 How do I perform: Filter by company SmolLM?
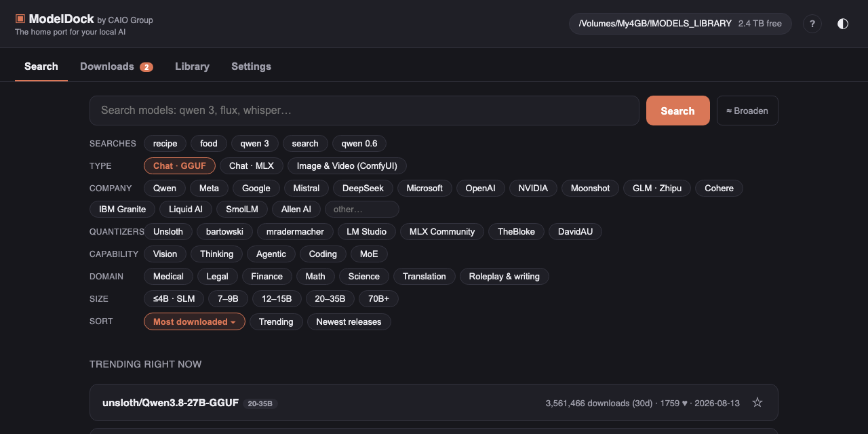pyautogui.click(x=242, y=209)
